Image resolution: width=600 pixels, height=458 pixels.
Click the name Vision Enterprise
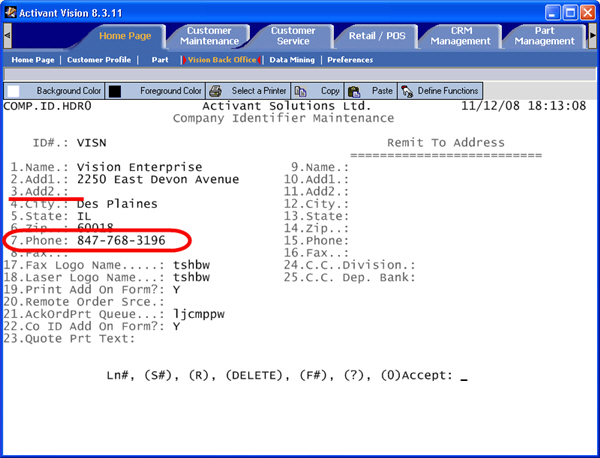point(139,167)
